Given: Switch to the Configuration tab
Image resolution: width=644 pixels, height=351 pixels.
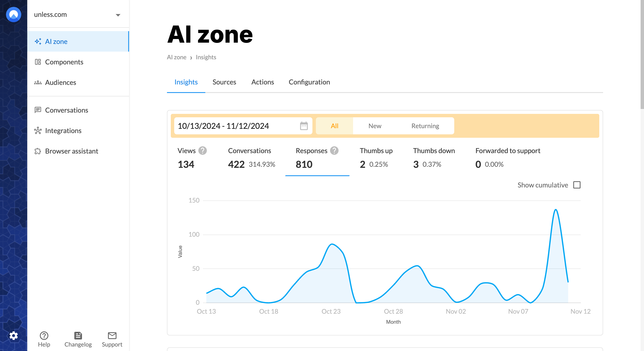Looking at the screenshot, I should (x=309, y=82).
